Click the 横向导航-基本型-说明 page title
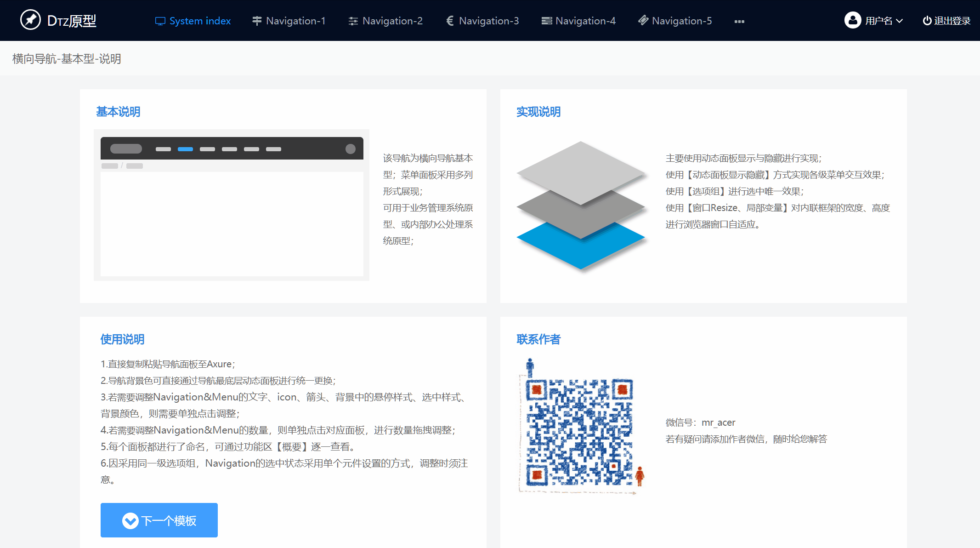This screenshot has height=548, width=980. point(67,59)
